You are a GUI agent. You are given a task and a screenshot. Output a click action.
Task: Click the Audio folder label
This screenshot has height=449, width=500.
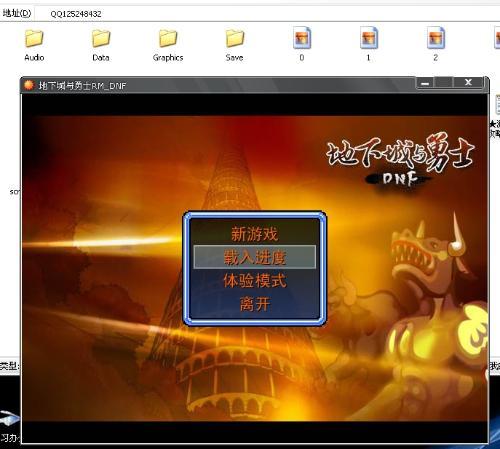pyautogui.click(x=34, y=58)
